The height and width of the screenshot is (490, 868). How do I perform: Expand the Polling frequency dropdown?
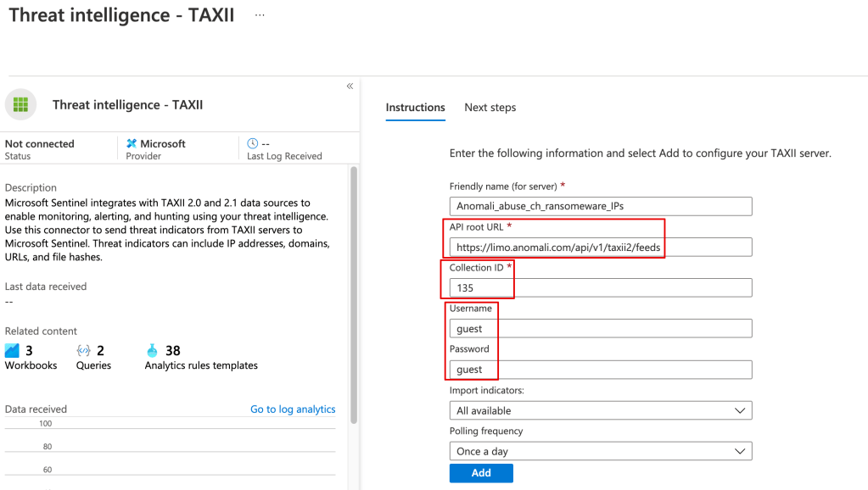click(600, 451)
